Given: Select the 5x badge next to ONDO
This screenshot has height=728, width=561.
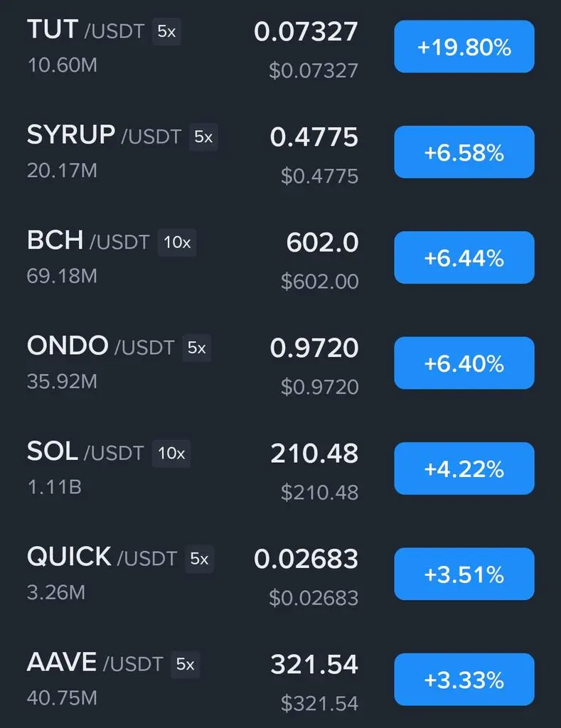Looking at the screenshot, I should pos(196,347).
